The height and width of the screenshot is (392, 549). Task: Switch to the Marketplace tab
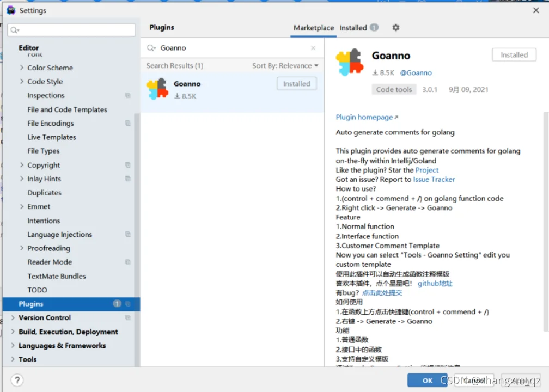click(313, 28)
